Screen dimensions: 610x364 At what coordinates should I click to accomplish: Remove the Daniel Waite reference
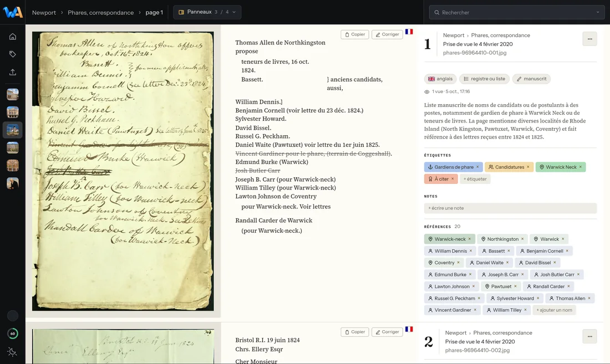point(507,263)
